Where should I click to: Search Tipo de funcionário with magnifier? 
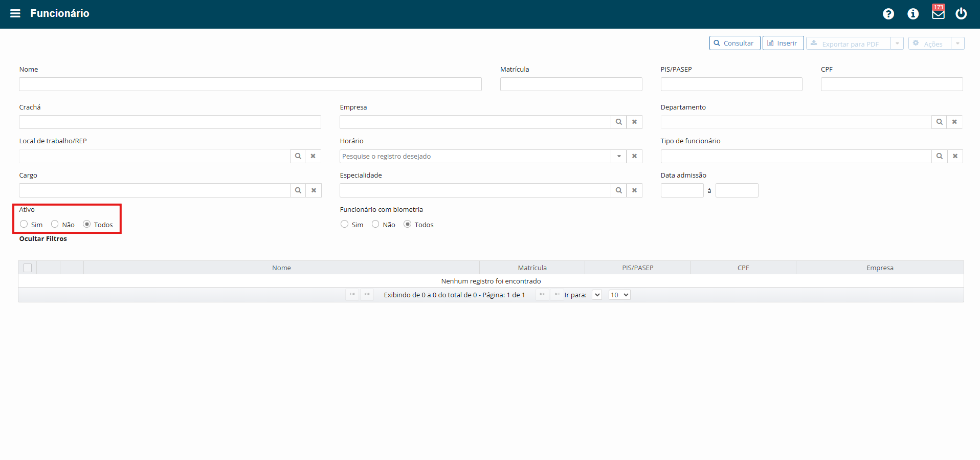click(940, 156)
